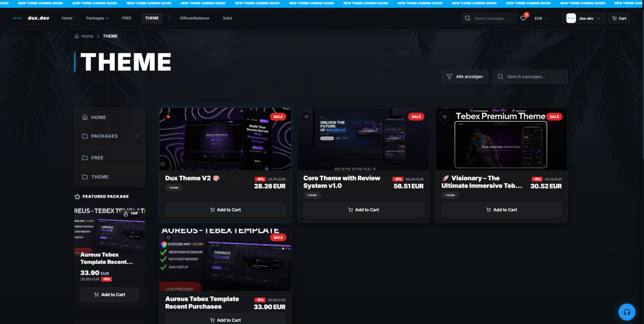
Task: Click the THEME tag under Core Theme
Action: 312,195
